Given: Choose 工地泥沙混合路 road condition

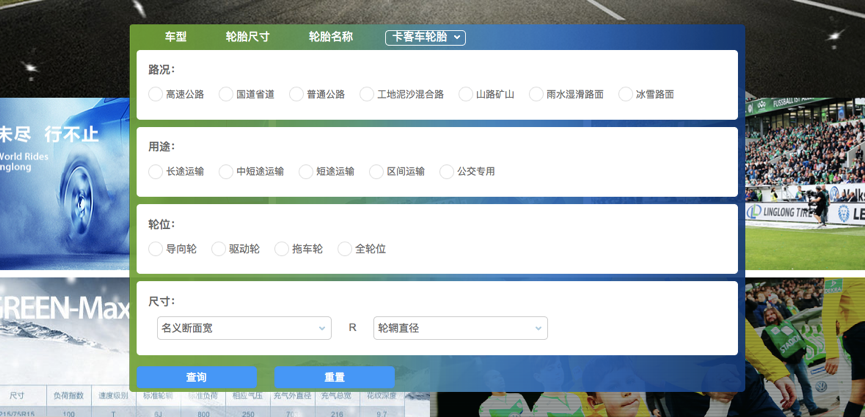Looking at the screenshot, I should tap(367, 94).
